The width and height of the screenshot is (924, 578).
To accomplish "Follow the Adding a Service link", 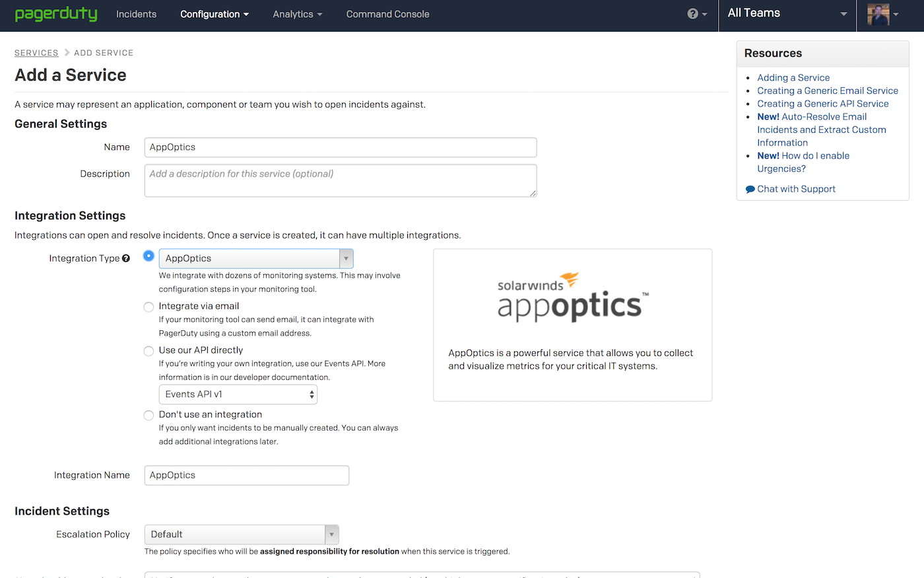I will tap(793, 77).
